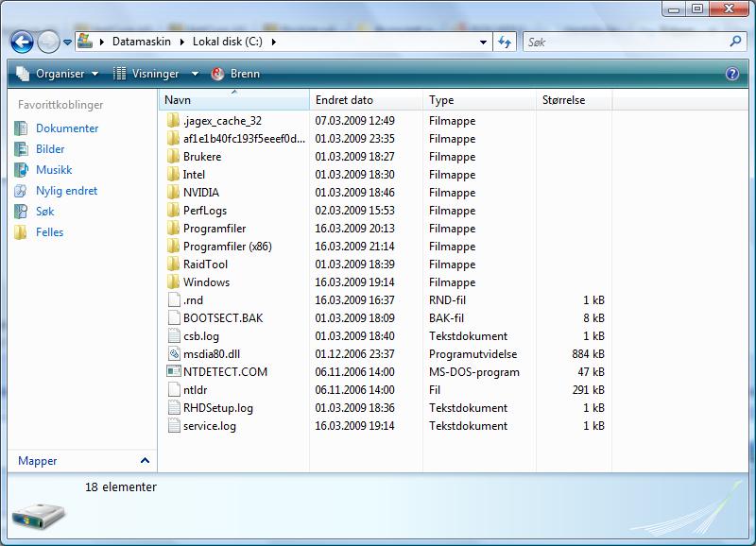
Task: Select the Programfiler folder icon
Action: (x=174, y=228)
